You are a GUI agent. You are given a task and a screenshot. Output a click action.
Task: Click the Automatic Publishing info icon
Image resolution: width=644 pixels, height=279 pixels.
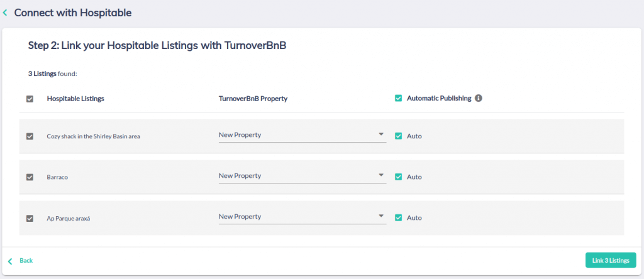478,99
